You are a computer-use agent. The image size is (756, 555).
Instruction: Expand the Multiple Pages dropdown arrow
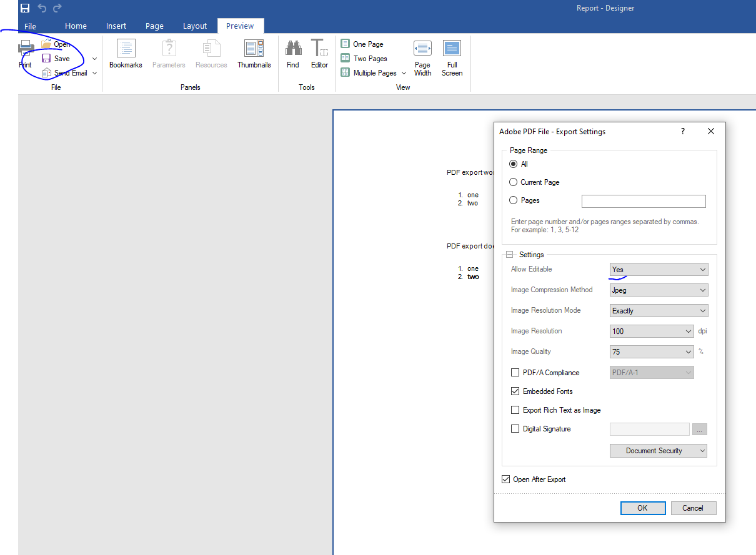tap(404, 73)
